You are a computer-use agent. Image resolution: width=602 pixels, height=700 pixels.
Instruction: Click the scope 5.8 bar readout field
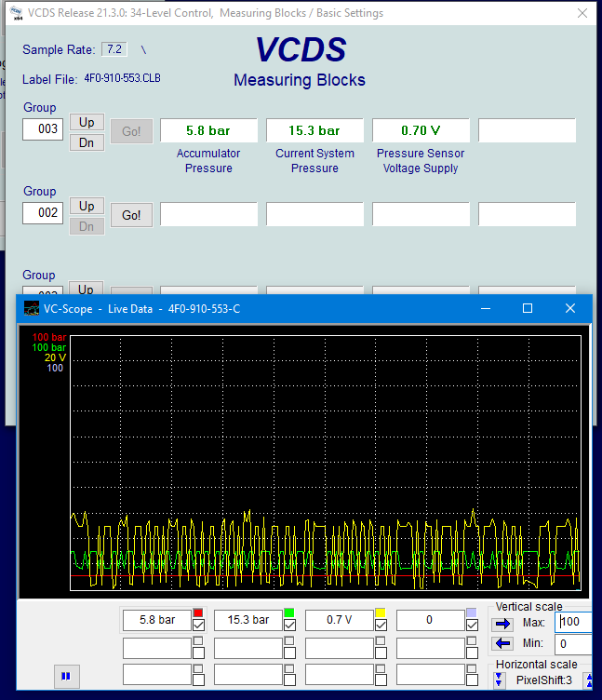(157, 620)
